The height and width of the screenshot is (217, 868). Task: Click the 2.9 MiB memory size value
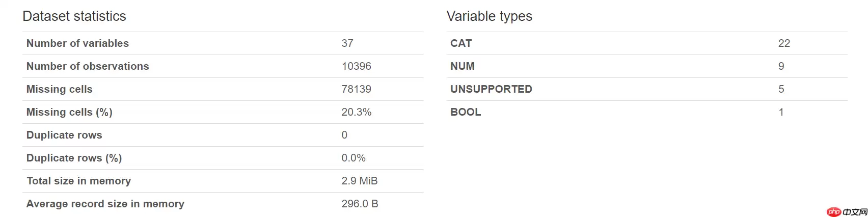[359, 181]
